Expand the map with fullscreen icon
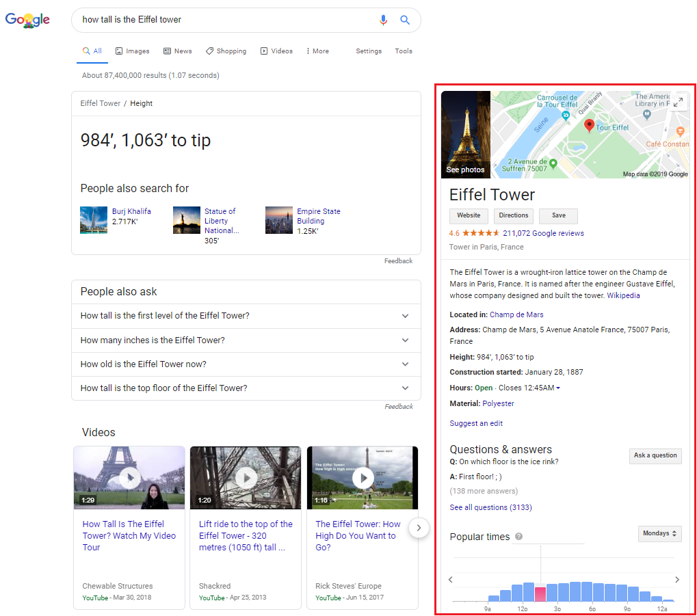The height and width of the screenshot is (616, 697). pos(679,102)
